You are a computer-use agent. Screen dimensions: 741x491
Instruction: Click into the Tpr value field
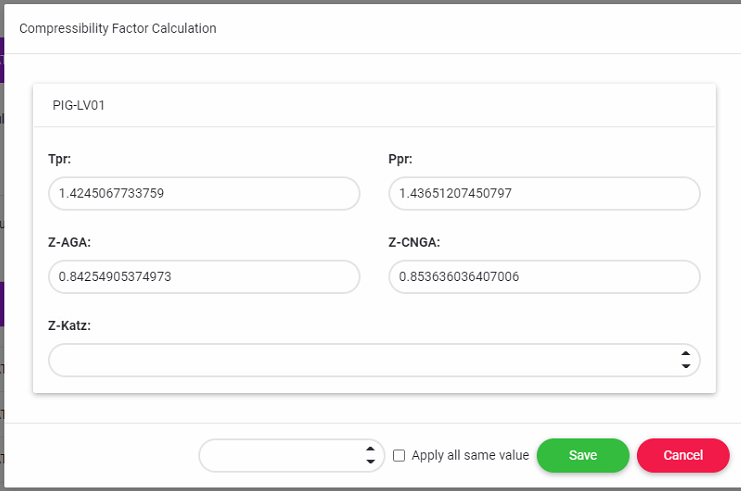[x=203, y=194]
